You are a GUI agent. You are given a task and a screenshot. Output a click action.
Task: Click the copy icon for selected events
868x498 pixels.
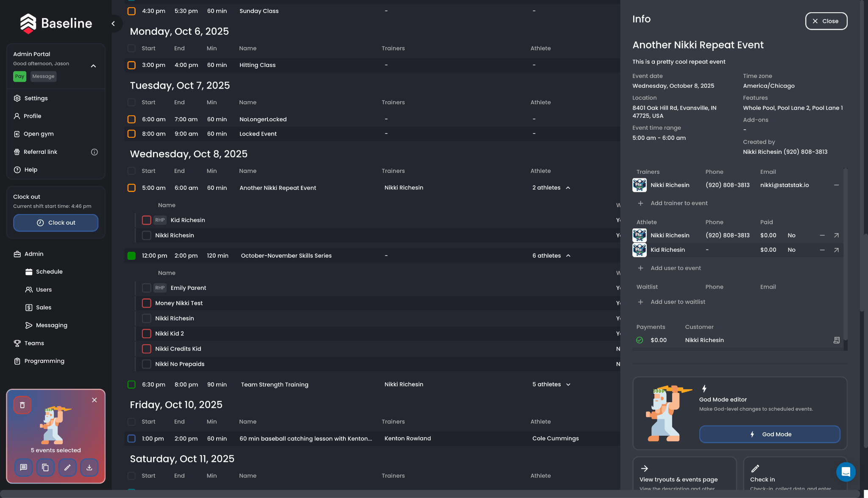pos(45,467)
